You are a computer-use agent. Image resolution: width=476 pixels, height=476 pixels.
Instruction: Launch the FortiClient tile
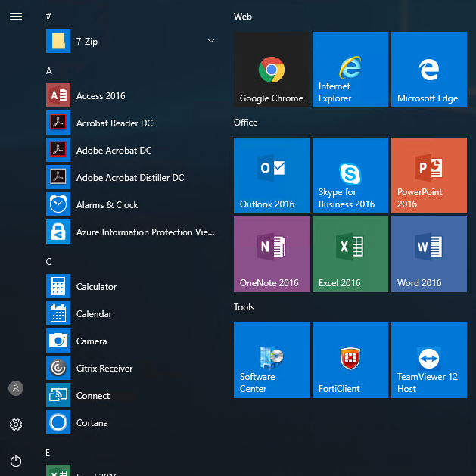(x=350, y=360)
